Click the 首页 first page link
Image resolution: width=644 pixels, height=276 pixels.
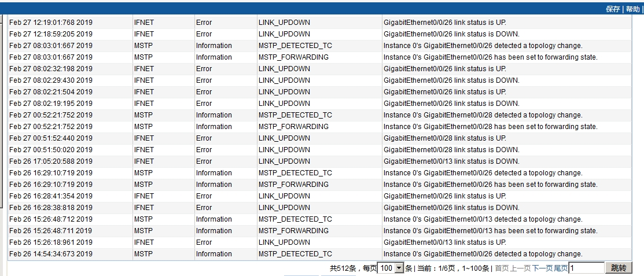click(x=502, y=268)
